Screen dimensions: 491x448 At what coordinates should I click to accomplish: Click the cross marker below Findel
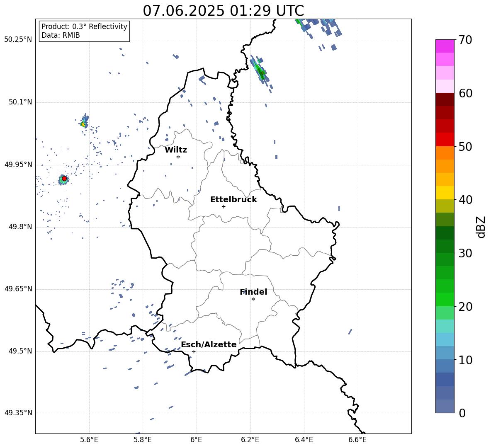253,299
